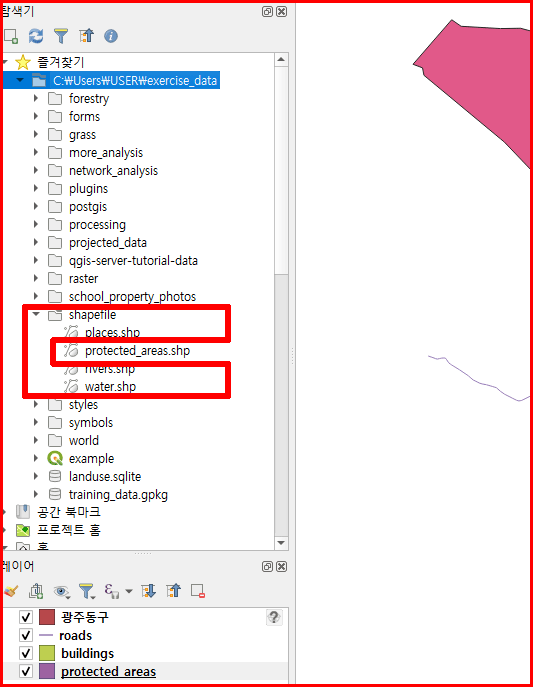Click the Spatial Bookmarks icon
This screenshot has height=687, width=533.
[x=23, y=512]
